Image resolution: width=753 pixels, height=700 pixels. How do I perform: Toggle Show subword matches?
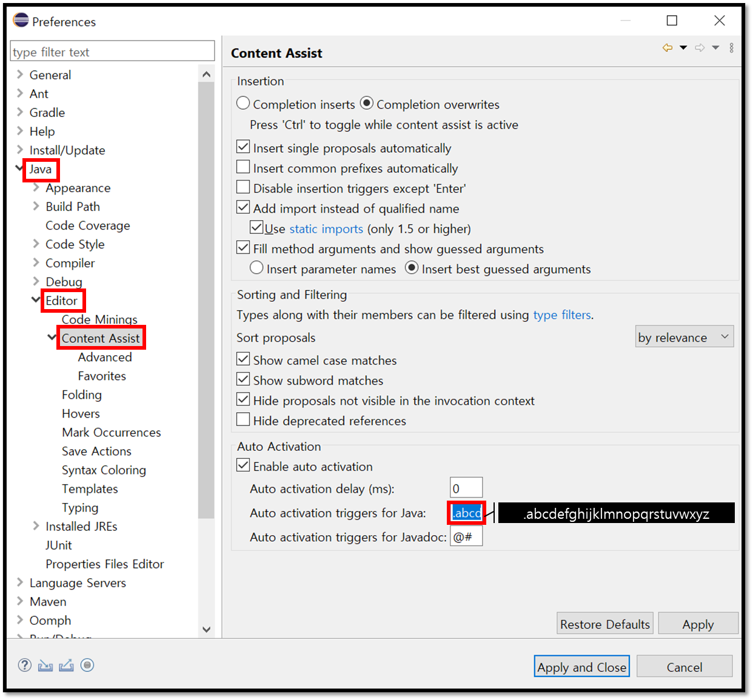[x=243, y=379]
